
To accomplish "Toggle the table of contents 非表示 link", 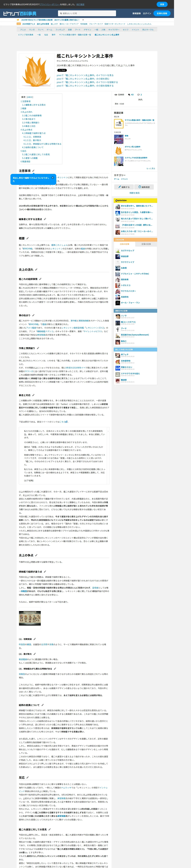I will pyautogui.click(x=30, y=97).
